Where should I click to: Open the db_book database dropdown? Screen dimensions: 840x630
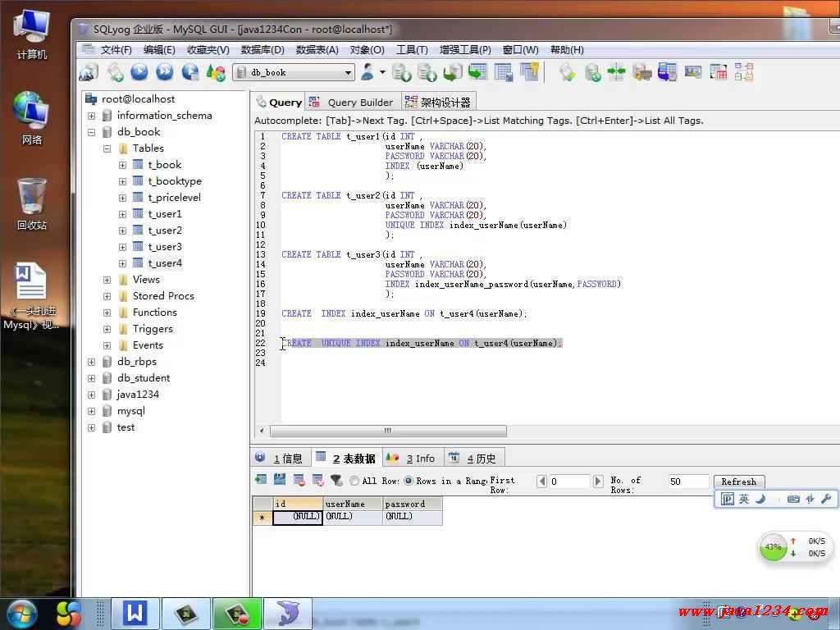[348, 72]
